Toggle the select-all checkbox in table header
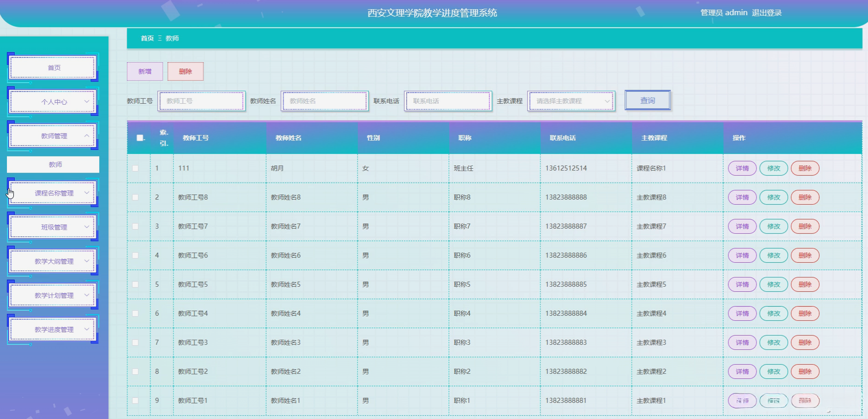The width and height of the screenshot is (868, 419). pos(140,138)
